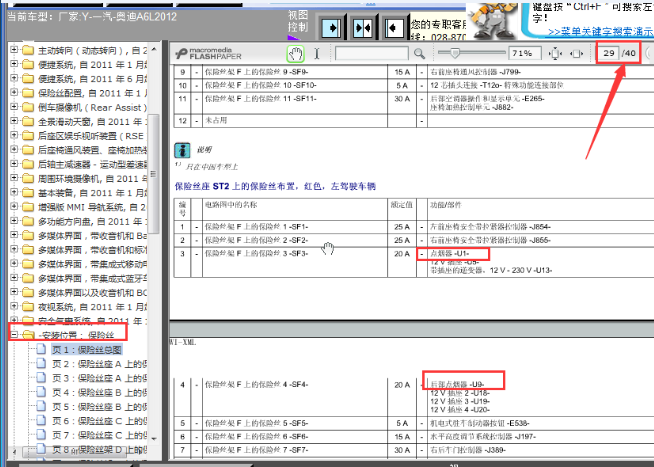The width and height of the screenshot is (654, 467).
Task: Click the 只在中国车型上 footnote text
Action: click(x=211, y=167)
